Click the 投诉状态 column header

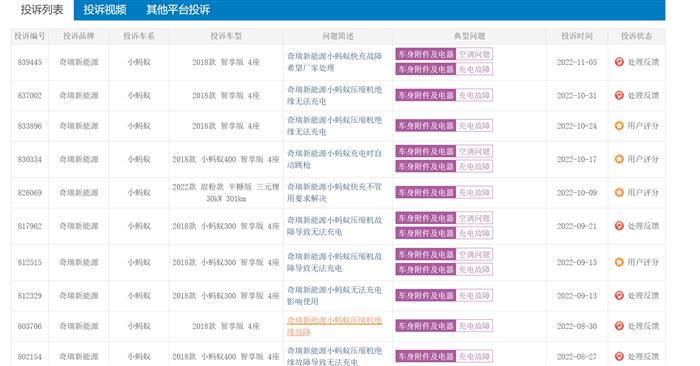636,36
